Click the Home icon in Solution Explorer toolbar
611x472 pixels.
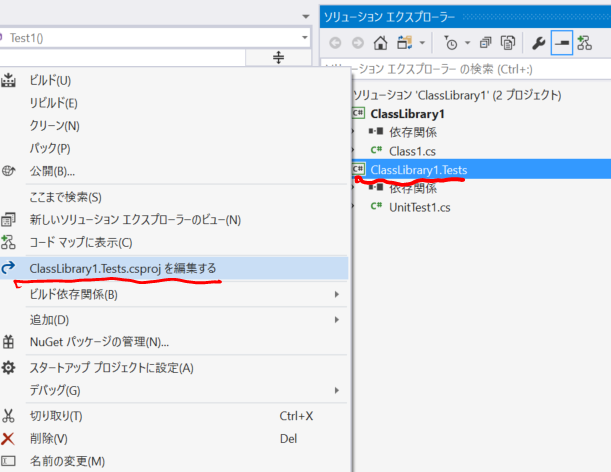click(380, 43)
